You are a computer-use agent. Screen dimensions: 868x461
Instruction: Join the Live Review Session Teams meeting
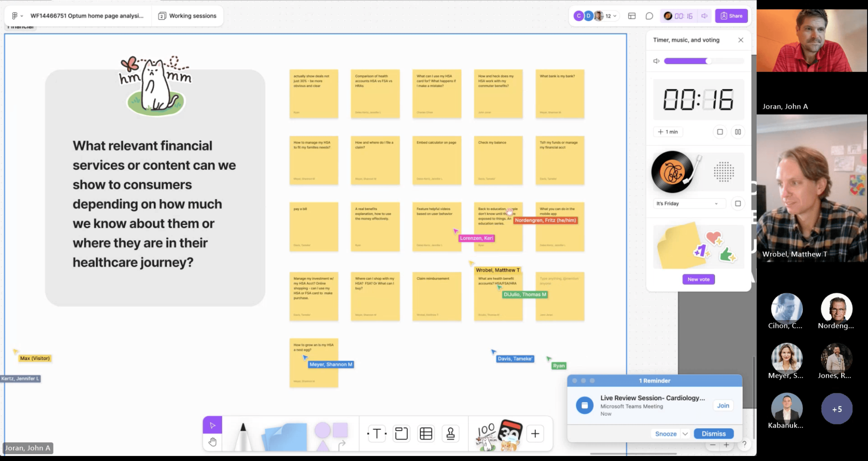(x=723, y=405)
